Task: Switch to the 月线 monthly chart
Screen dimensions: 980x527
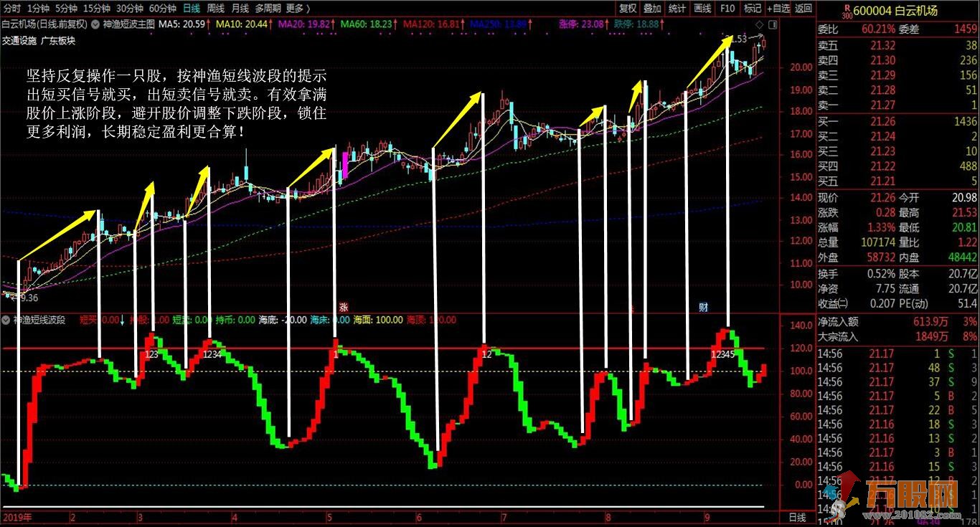Action: (240, 8)
